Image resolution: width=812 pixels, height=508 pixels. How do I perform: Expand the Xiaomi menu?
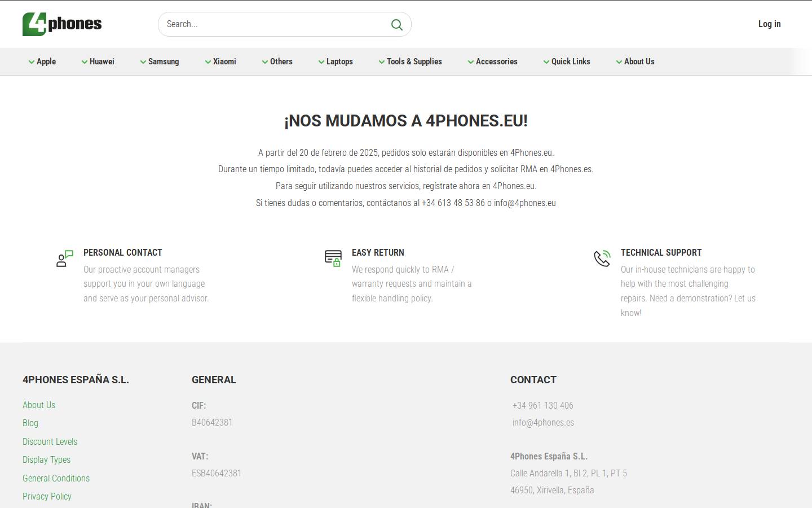point(220,62)
